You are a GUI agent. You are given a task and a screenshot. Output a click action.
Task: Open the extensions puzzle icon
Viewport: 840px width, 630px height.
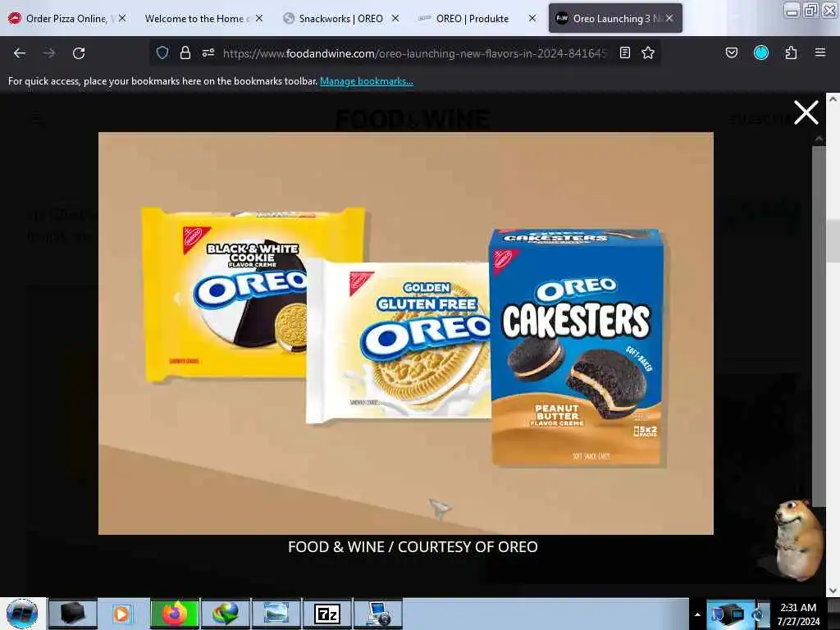(791, 52)
